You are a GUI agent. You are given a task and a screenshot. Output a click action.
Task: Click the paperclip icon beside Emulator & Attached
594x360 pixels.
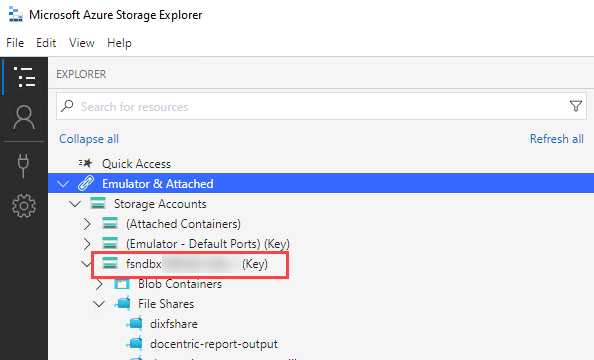click(x=86, y=183)
